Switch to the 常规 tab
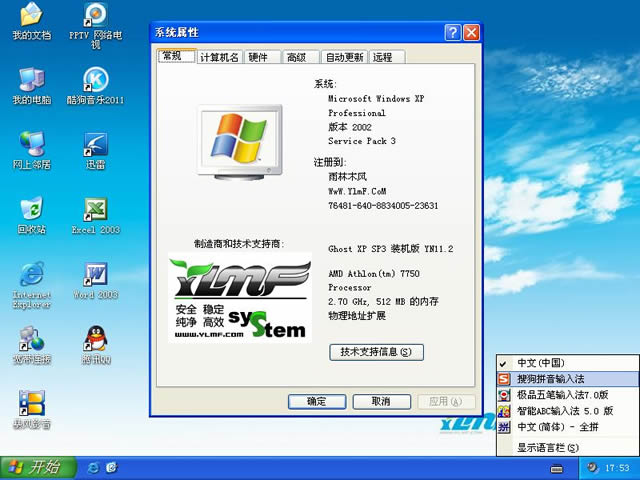 176,56
